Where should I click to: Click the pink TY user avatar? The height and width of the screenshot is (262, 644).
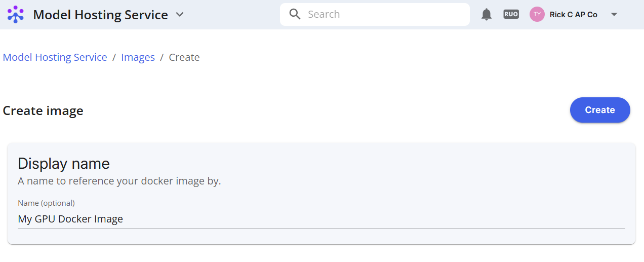537,14
